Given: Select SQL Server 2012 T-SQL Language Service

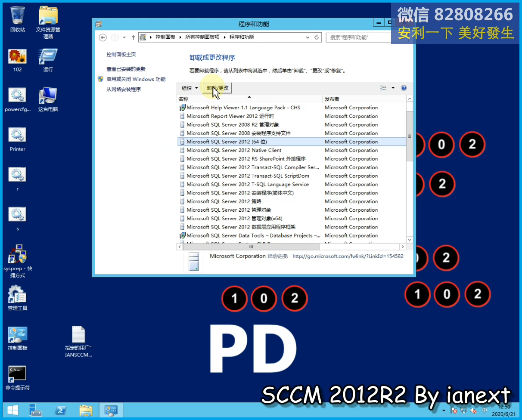Looking at the screenshot, I should pyautogui.click(x=292, y=185).
